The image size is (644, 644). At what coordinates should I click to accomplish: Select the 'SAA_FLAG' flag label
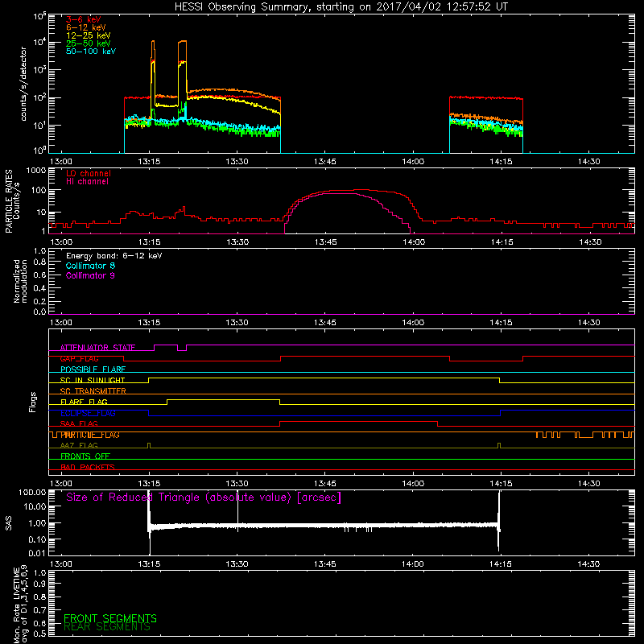pyautogui.click(x=79, y=423)
